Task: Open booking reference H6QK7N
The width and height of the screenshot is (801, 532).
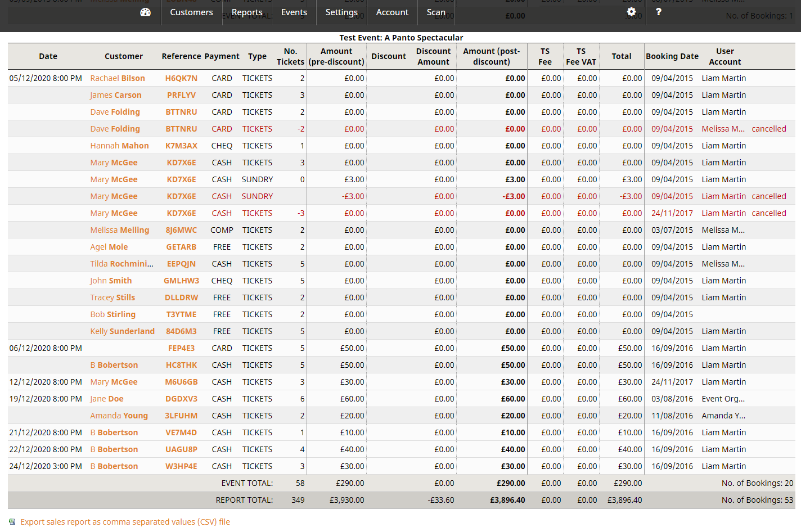Action: pos(181,78)
